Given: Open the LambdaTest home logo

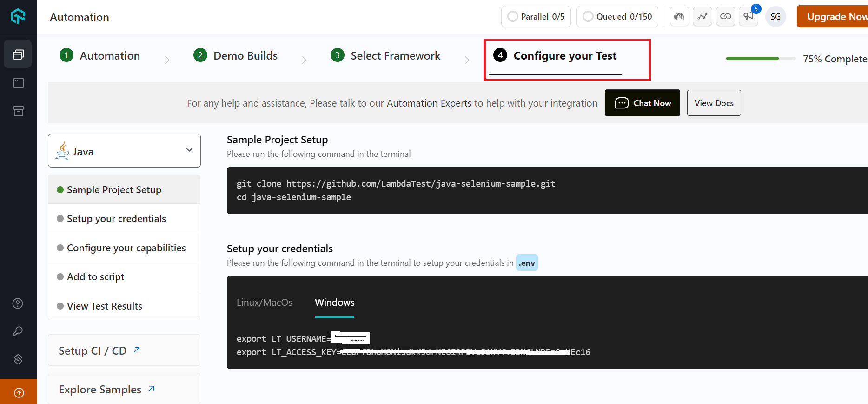Looking at the screenshot, I should [18, 16].
